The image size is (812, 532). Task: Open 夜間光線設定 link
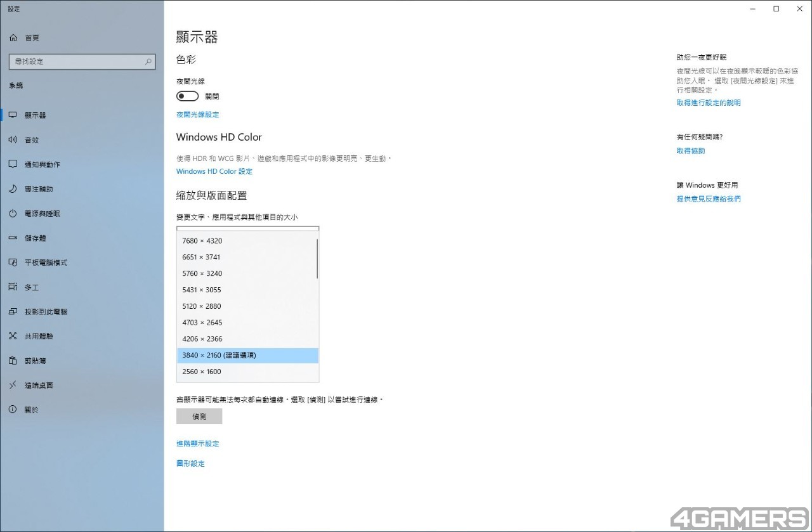pos(197,115)
